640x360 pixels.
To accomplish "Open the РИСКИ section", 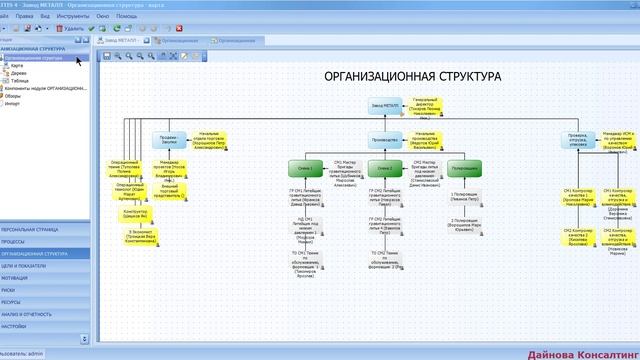I will click(45, 290).
